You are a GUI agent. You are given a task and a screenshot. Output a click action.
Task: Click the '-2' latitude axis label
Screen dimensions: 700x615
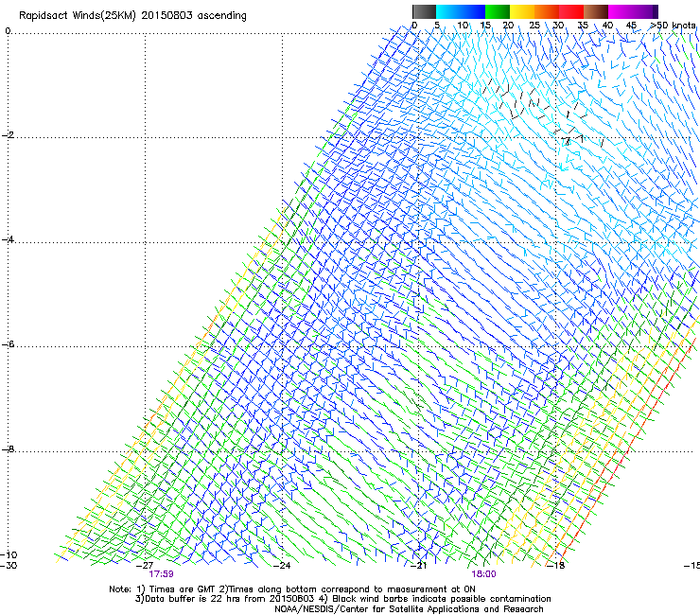click(x=8, y=135)
